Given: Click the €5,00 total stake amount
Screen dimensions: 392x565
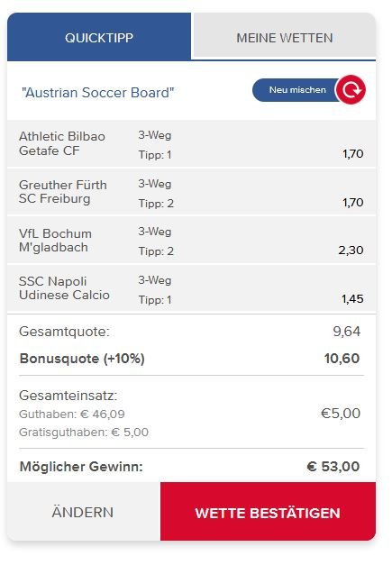Looking at the screenshot, I should pos(341,414).
